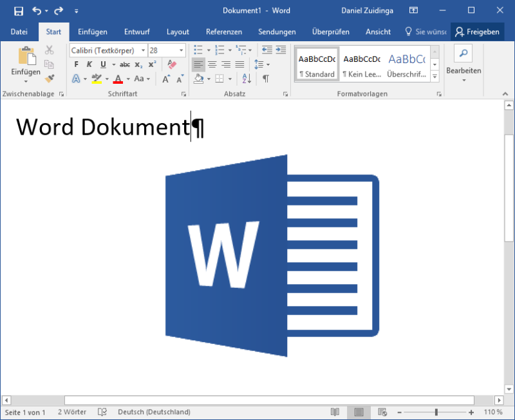Viewport: 515px width, 420px height.
Task: Open Formatvorlagen dialog launcher
Action: 439,94
